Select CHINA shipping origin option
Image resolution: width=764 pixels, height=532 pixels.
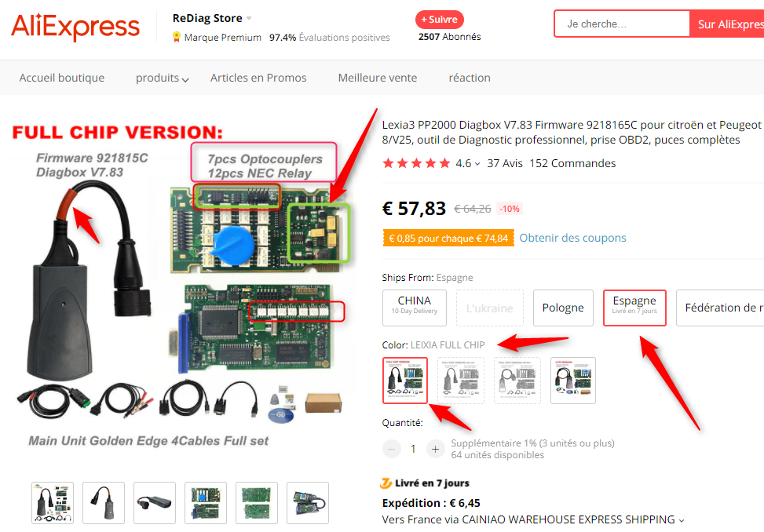pyautogui.click(x=414, y=308)
